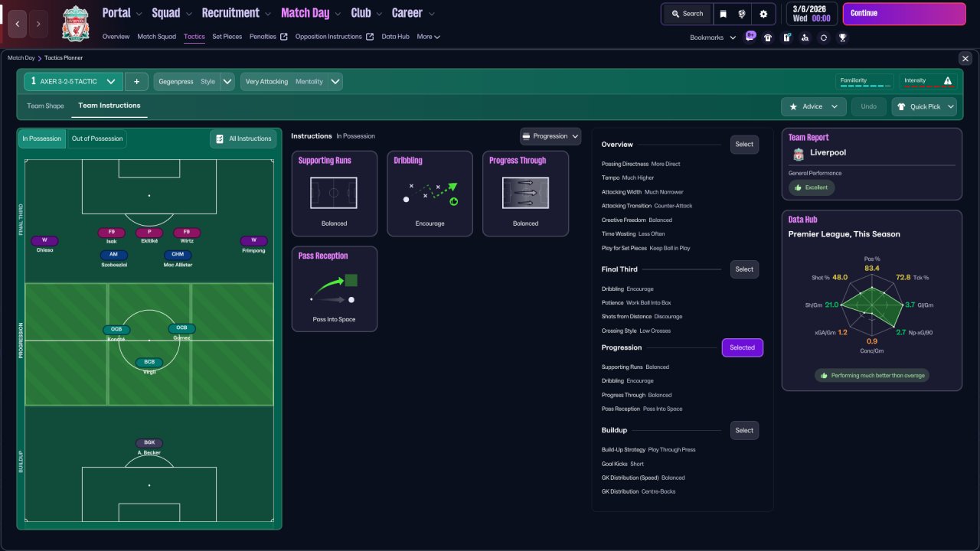Expand the Portal menu

click(122, 13)
